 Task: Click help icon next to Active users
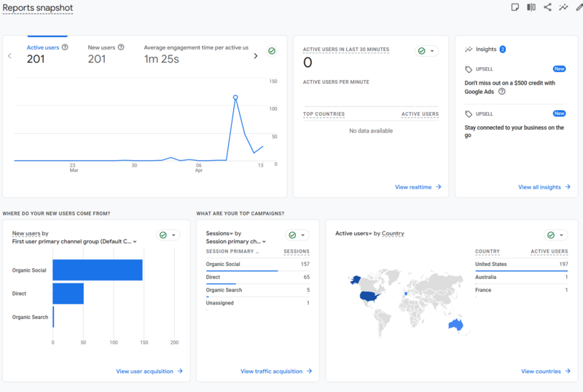coord(65,47)
